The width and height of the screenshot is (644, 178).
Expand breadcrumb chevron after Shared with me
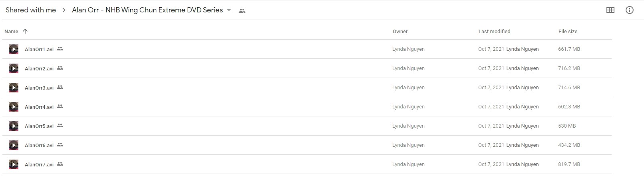[x=64, y=10]
